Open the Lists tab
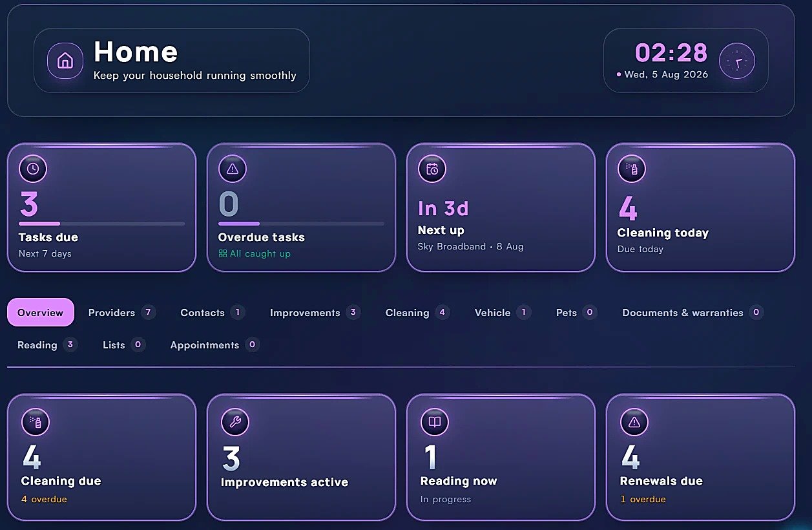The image size is (812, 530). coord(124,345)
